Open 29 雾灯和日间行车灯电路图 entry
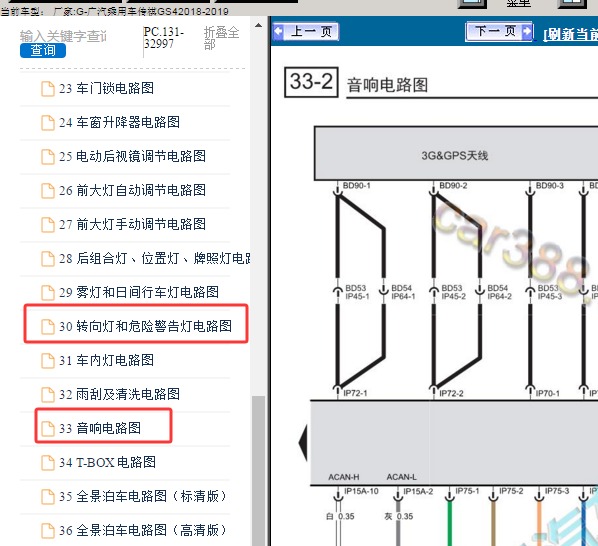Viewport: 598px width, 546px height. pos(139,292)
